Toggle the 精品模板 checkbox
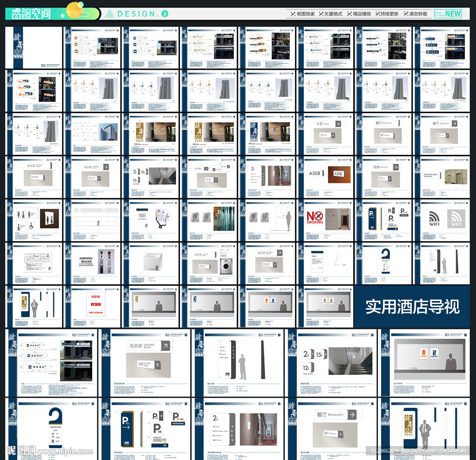 350,14
